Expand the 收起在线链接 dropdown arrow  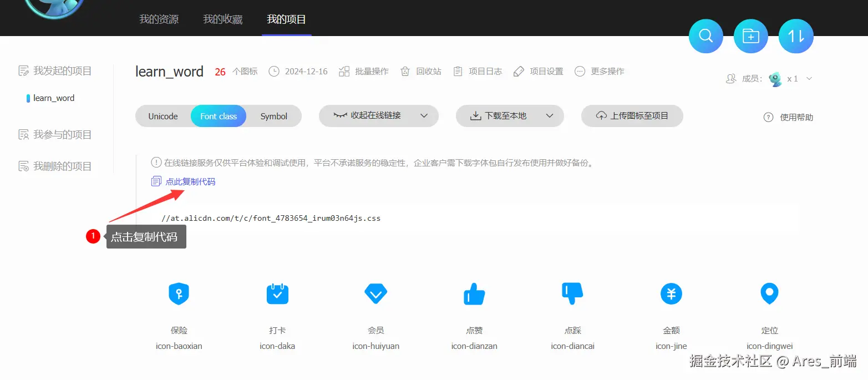pyautogui.click(x=424, y=116)
